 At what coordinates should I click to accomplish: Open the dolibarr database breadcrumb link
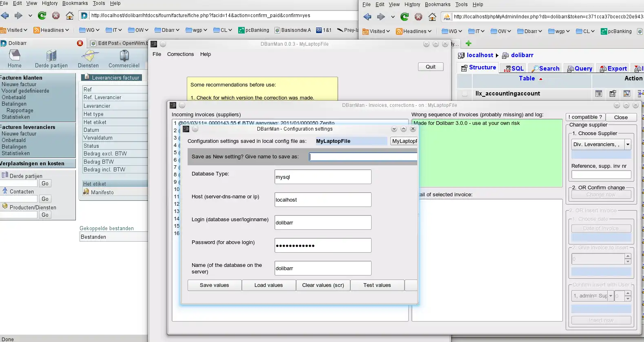click(522, 55)
